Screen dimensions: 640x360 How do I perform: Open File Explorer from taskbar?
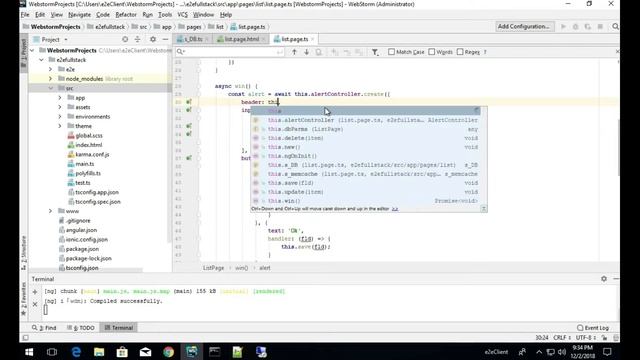tap(99, 352)
